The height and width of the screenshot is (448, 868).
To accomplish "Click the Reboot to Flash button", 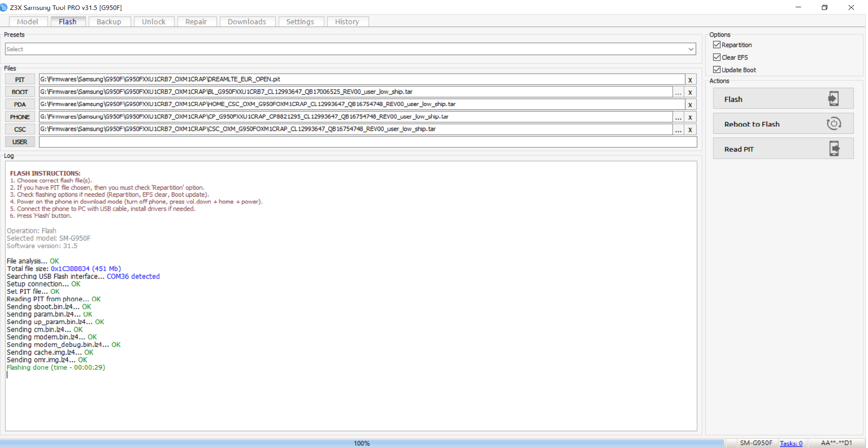I will (783, 123).
